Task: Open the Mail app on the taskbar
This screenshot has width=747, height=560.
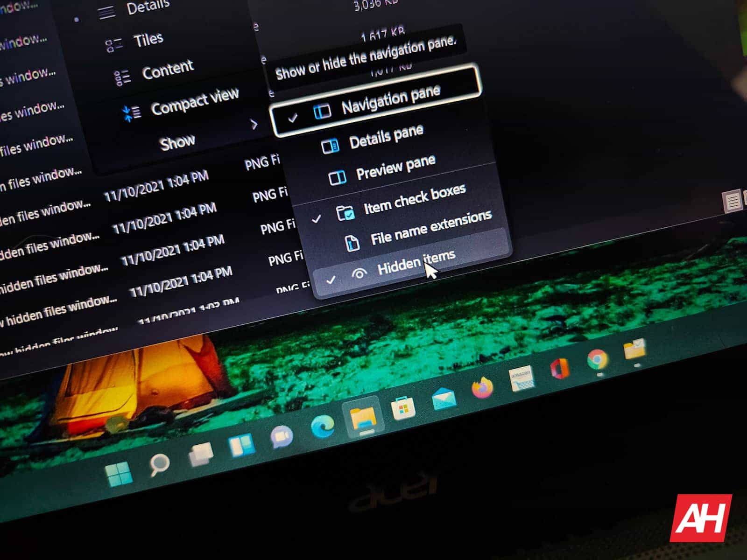Action: coord(443,399)
